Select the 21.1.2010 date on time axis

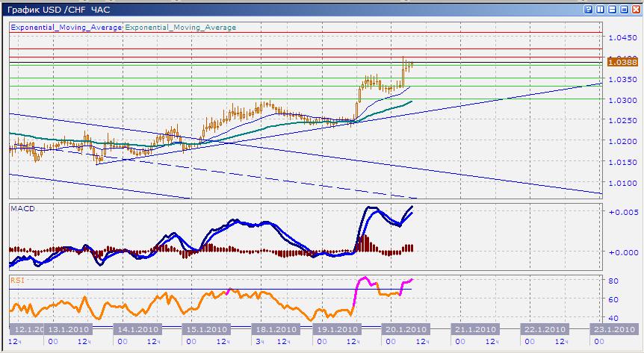475,329
